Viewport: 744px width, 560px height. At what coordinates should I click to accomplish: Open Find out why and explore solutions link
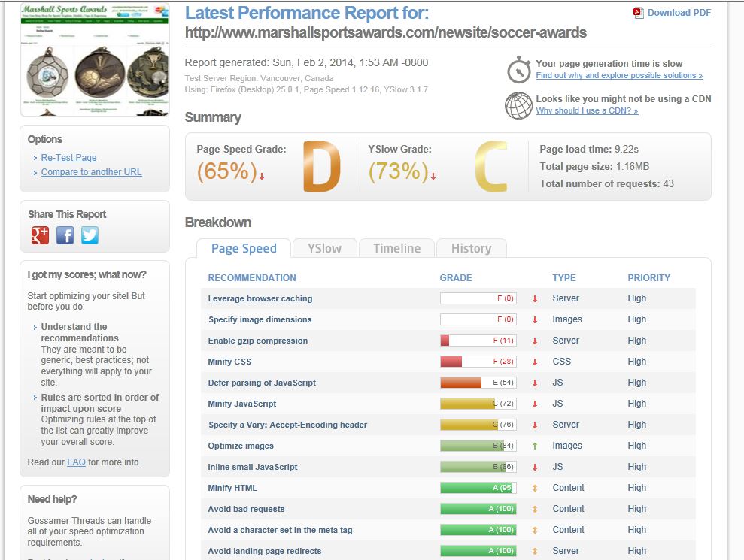[619, 75]
